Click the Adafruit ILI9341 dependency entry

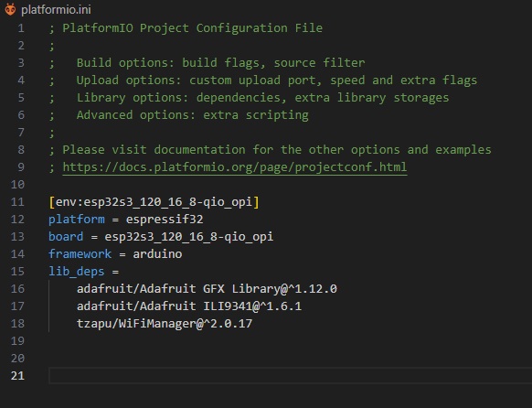tap(189, 306)
